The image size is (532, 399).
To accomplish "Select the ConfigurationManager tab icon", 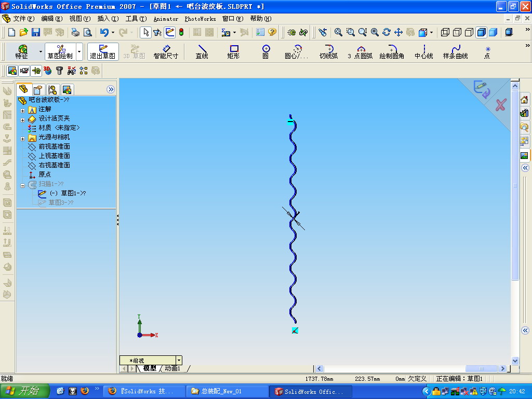I will tap(52, 89).
